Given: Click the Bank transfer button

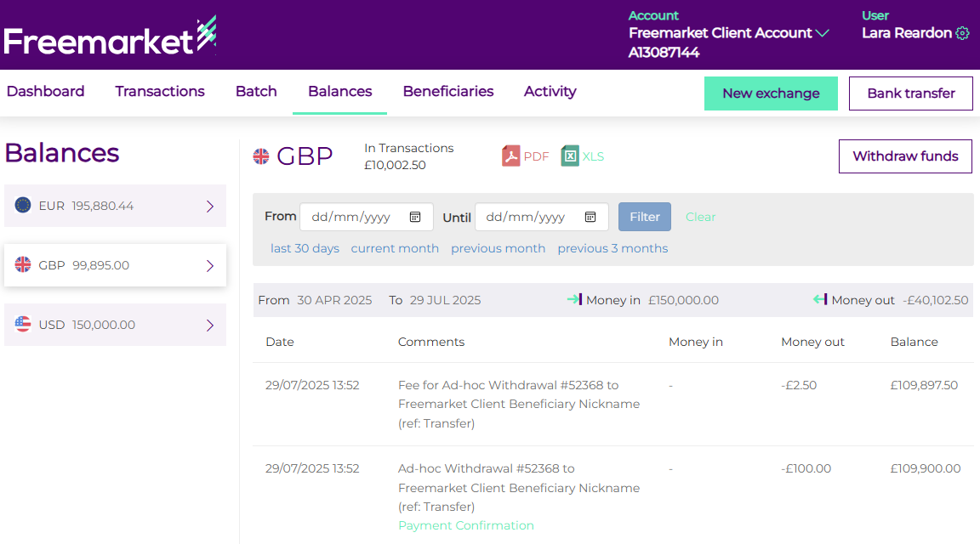Looking at the screenshot, I should click(910, 93).
